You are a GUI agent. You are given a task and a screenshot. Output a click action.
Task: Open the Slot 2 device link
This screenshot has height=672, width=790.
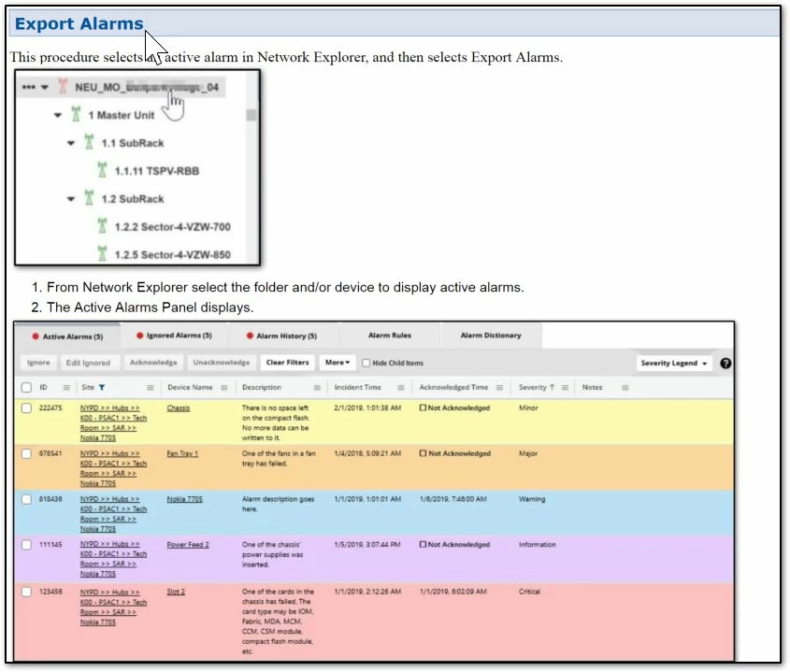pos(176,592)
